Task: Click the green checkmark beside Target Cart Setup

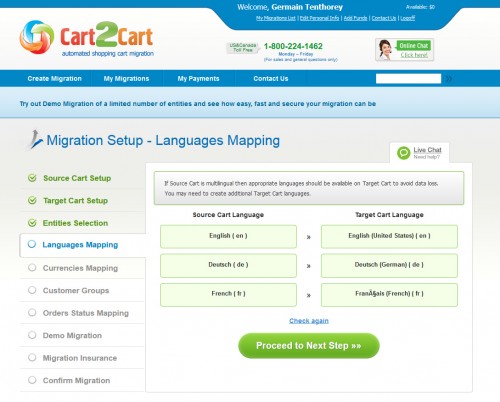Action: tap(32, 200)
